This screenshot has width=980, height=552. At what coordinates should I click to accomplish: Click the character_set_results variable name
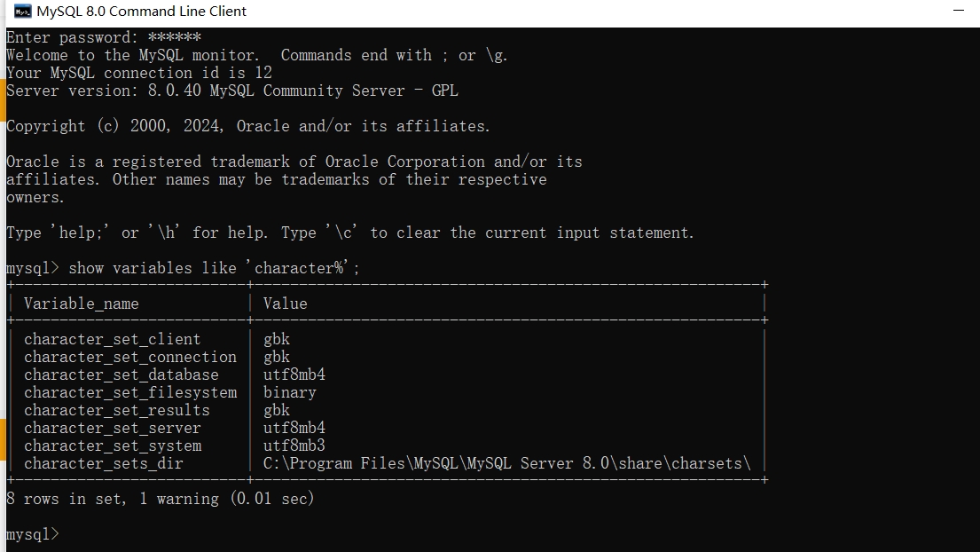117,410
